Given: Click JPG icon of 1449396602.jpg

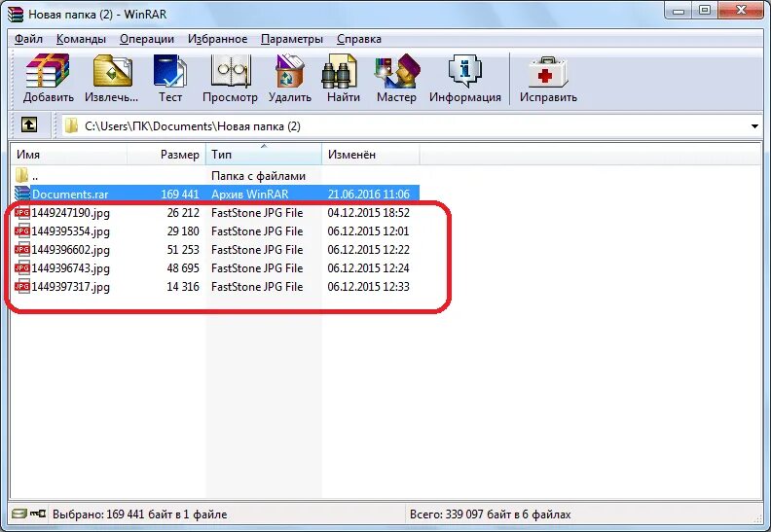Looking at the screenshot, I should [x=22, y=250].
